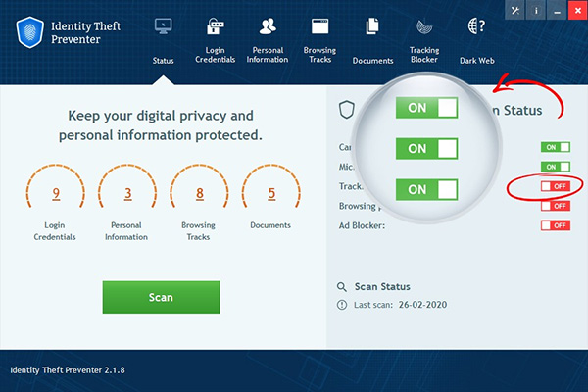This screenshot has height=392, width=588.
Task: Select the Documents tab in top navigation
Action: coord(372,41)
